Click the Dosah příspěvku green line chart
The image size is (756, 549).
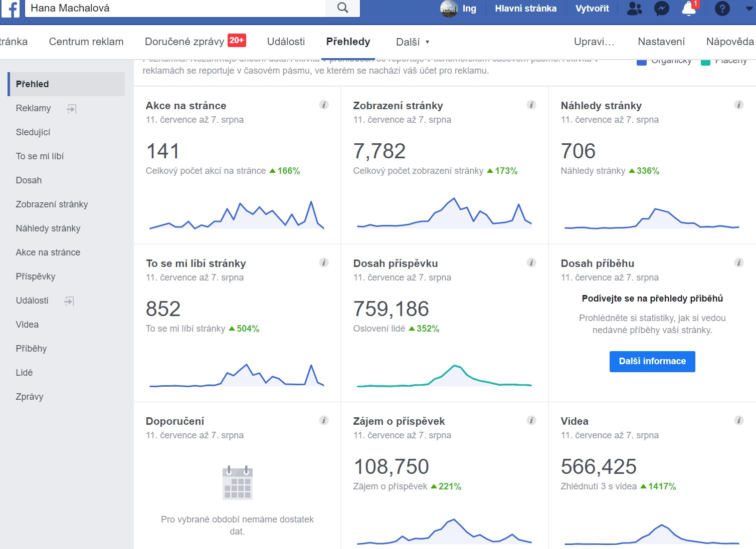pyautogui.click(x=444, y=376)
